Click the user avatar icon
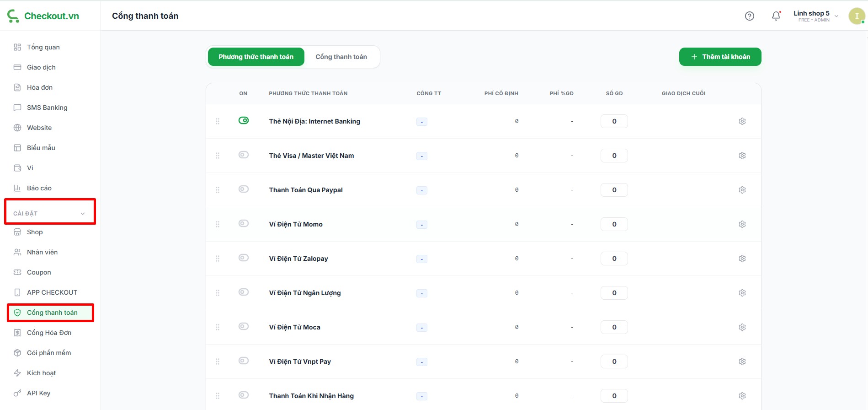 tap(856, 16)
